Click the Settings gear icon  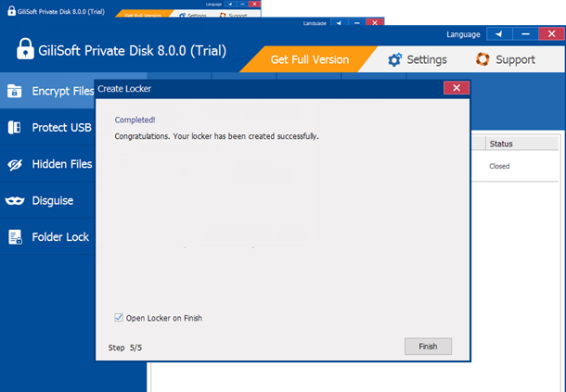394,59
